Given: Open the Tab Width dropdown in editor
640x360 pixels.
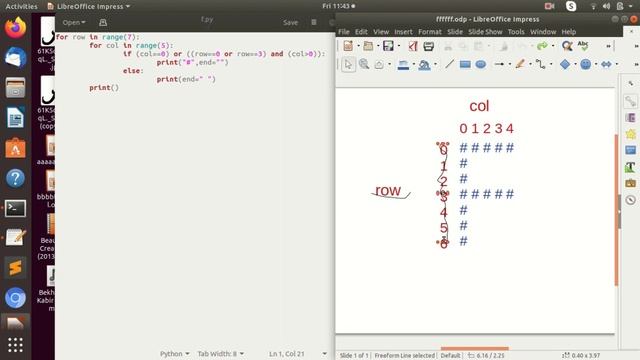Looking at the screenshot, I should pyautogui.click(x=220, y=353).
